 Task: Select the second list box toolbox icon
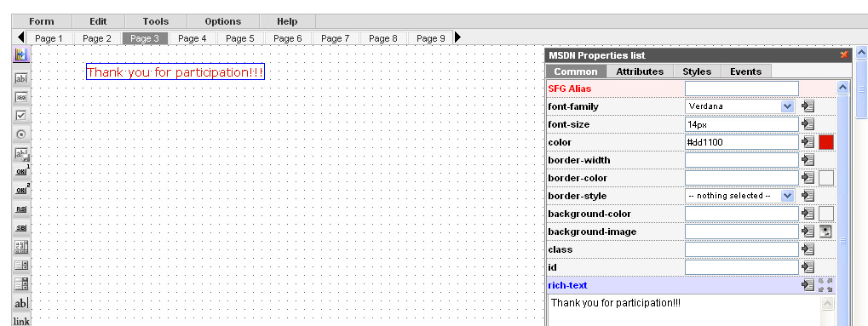[x=21, y=284]
